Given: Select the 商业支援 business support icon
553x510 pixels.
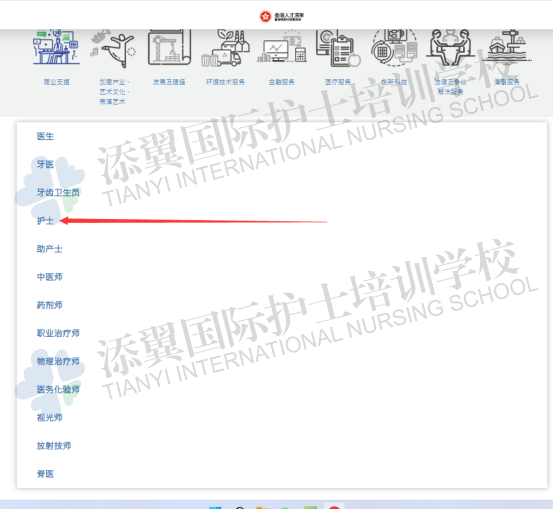Looking at the screenshot, I should coord(56,47).
